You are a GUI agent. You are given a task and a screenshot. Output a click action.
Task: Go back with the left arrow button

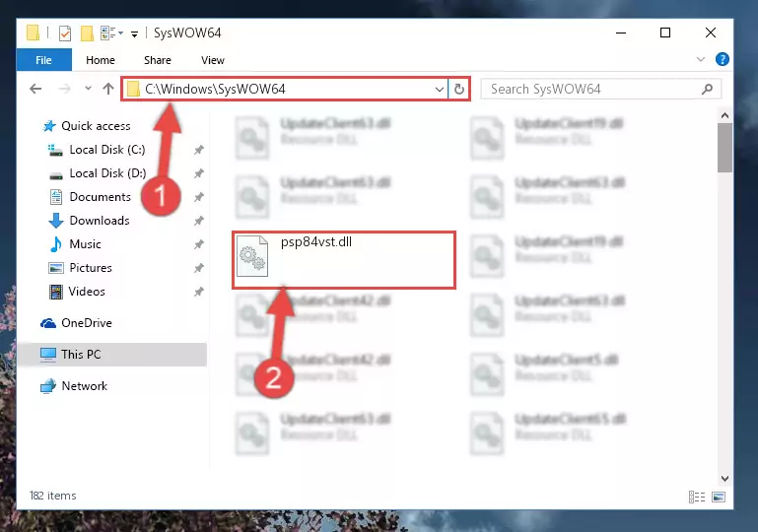[x=35, y=89]
